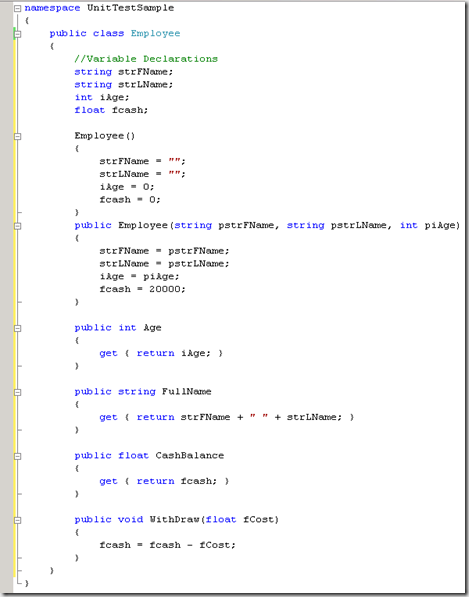Click the 'float fCost' parameter
469x597 pixels.
240,520
